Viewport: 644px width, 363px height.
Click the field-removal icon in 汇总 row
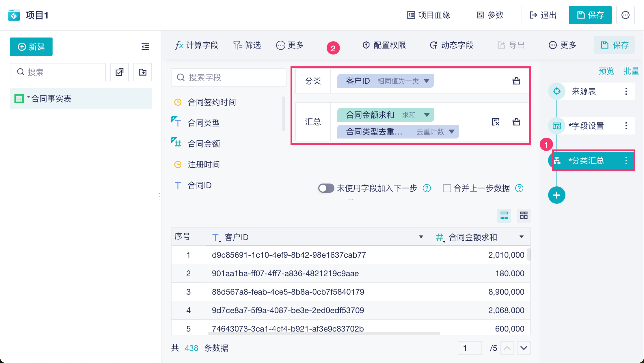(x=495, y=122)
